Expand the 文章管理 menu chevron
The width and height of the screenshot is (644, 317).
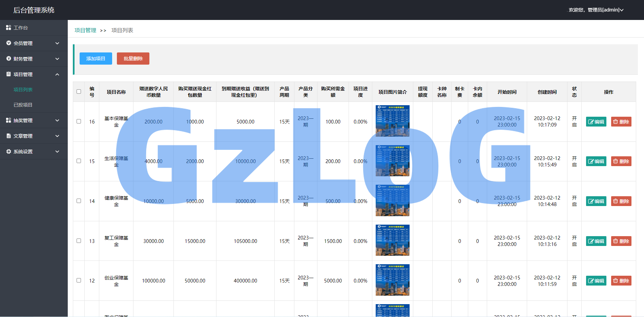coord(57,136)
